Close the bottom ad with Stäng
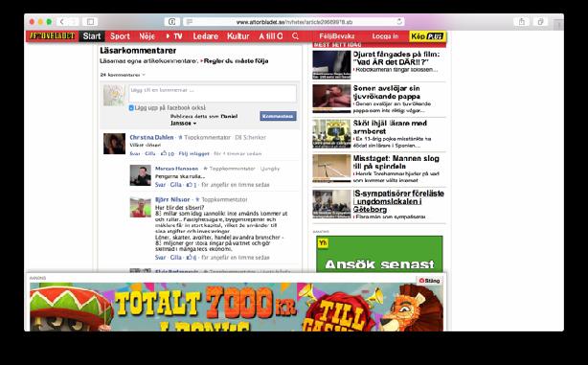 pos(429,281)
